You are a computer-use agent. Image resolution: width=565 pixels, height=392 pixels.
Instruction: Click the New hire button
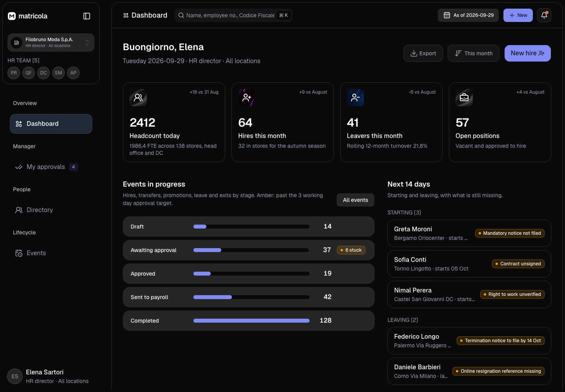(528, 53)
